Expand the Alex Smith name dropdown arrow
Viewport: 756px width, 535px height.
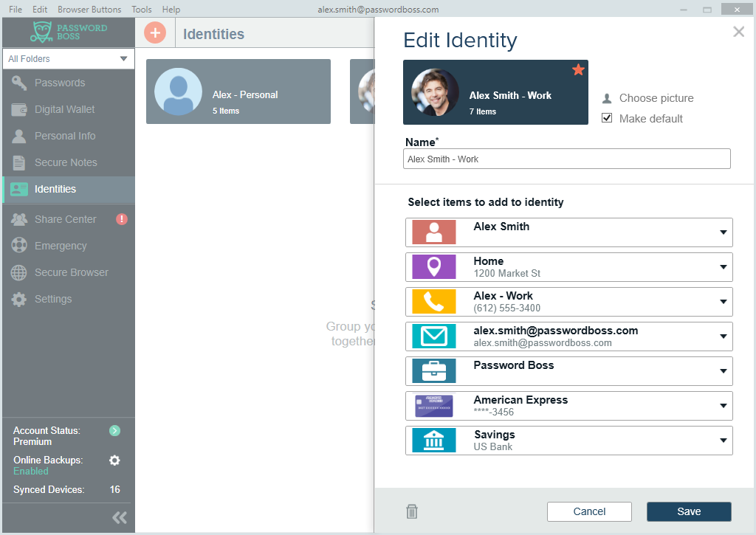(x=724, y=232)
